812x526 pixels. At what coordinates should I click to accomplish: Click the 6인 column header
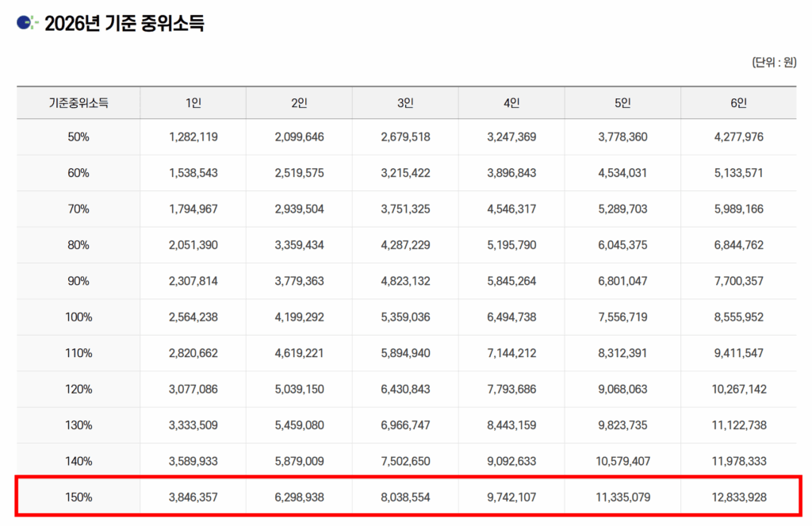pyautogui.click(x=738, y=102)
